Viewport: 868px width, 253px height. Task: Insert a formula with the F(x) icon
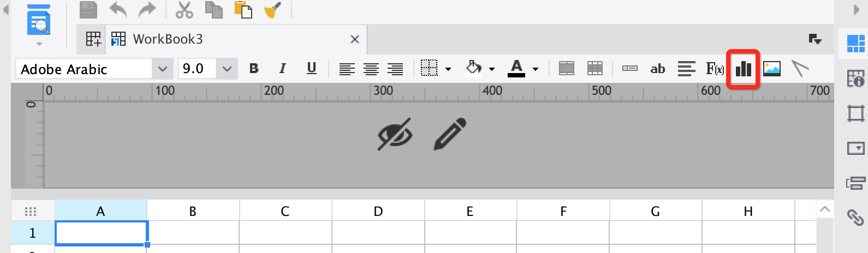[715, 69]
